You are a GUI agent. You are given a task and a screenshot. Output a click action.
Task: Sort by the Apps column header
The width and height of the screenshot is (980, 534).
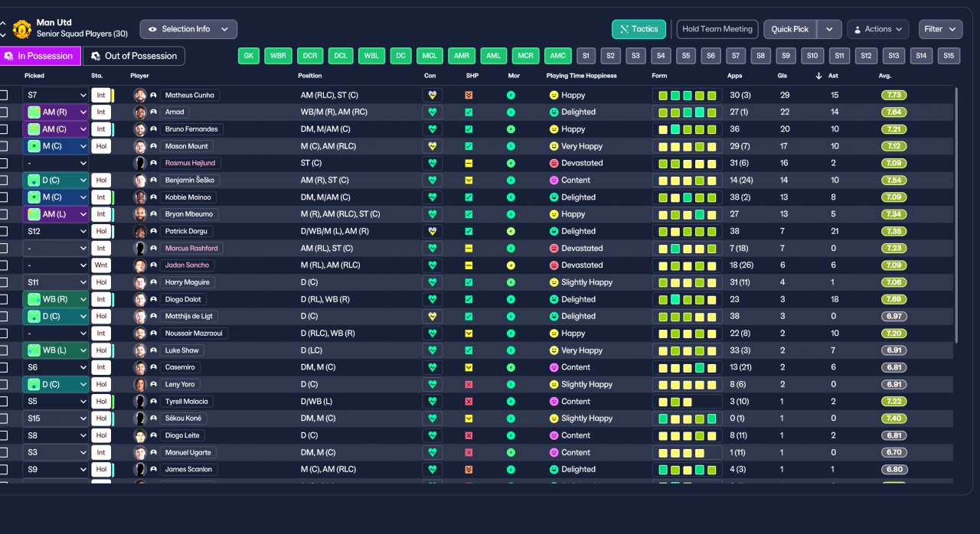[x=734, y=76]
